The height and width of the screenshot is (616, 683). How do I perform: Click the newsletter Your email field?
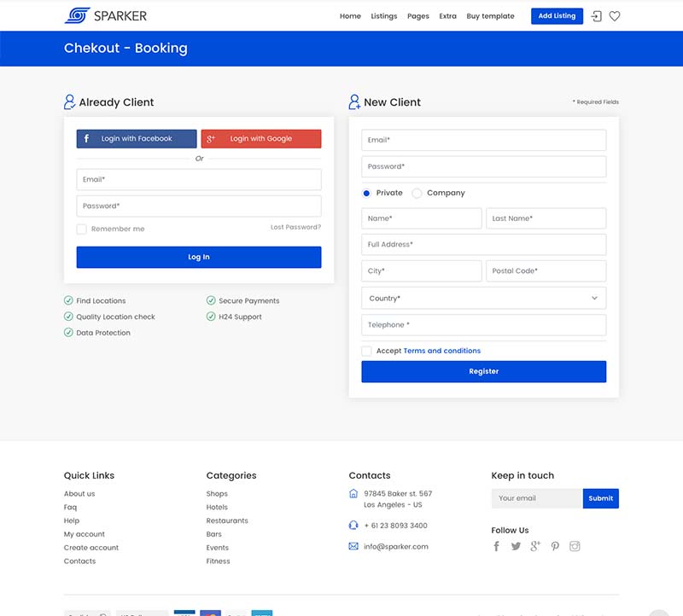pyautogui.click(x=537, y=498)
